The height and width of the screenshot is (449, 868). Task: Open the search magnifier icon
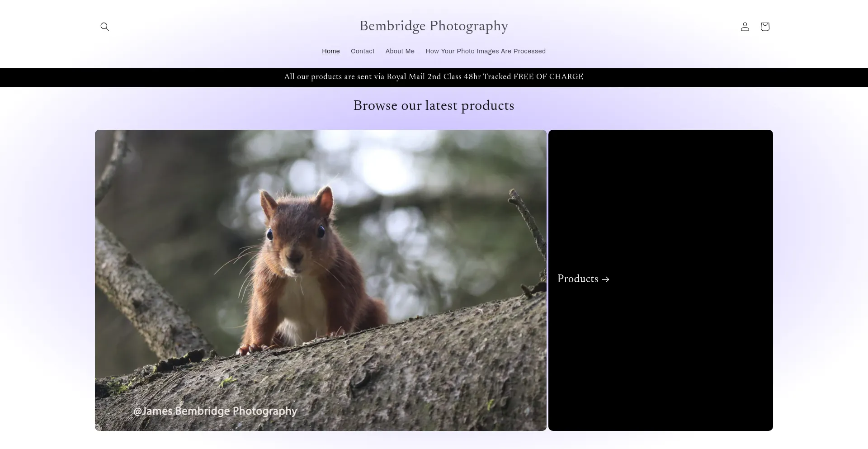click(x=105, y=27)
